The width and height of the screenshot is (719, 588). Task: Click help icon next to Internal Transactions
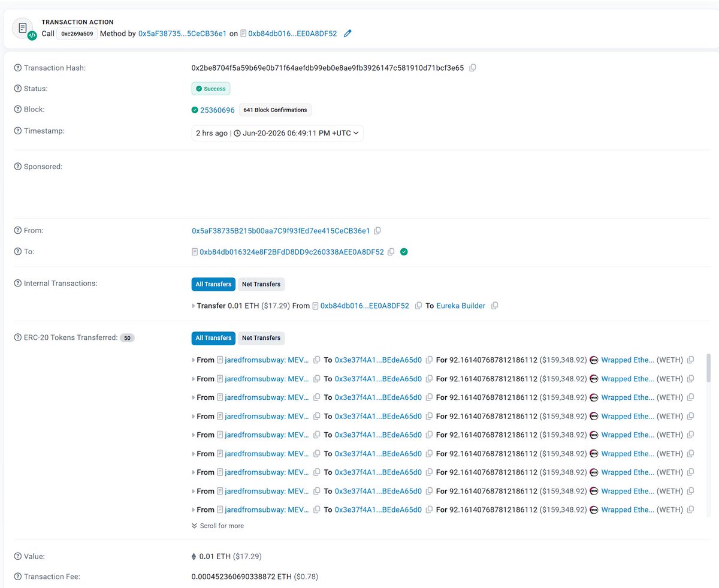[18, 284]
